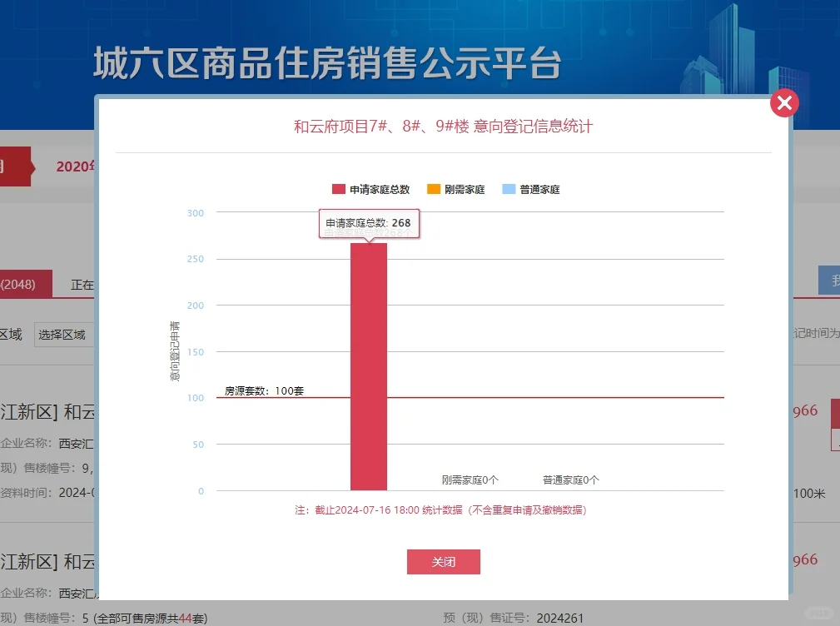Click the y-axis value 150

coord(196,352)
